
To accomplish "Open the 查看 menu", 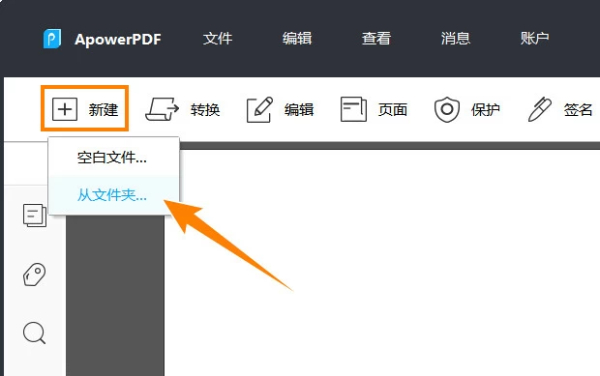I will point(376,39).
